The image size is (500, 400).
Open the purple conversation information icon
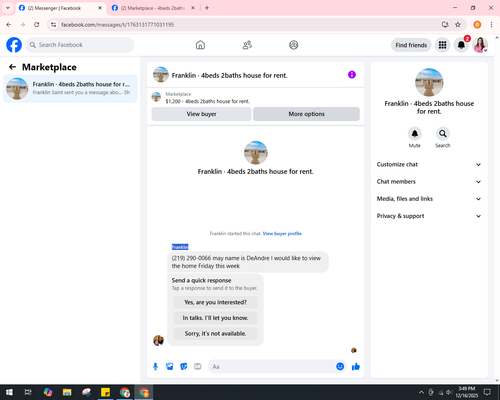tap(352, 75)
